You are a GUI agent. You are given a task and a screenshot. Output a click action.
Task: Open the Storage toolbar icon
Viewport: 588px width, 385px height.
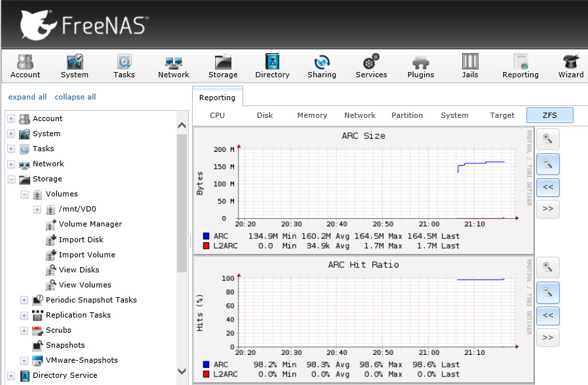223,66
